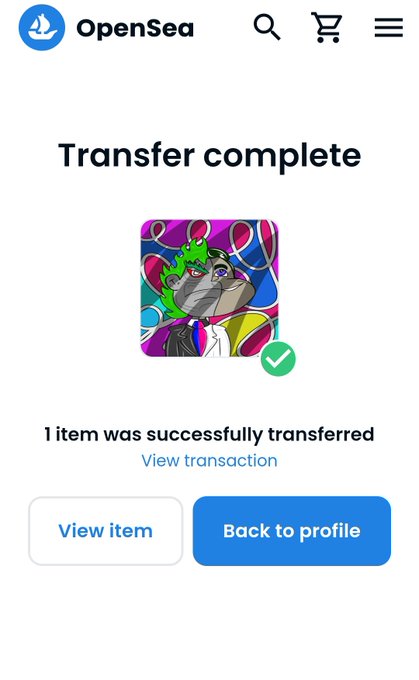Return to OpenSea home via blue logo

click(42, 27)
